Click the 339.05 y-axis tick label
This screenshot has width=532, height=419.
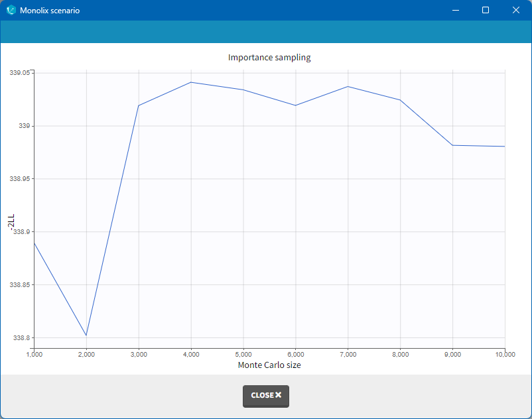[x=20, y=73]
